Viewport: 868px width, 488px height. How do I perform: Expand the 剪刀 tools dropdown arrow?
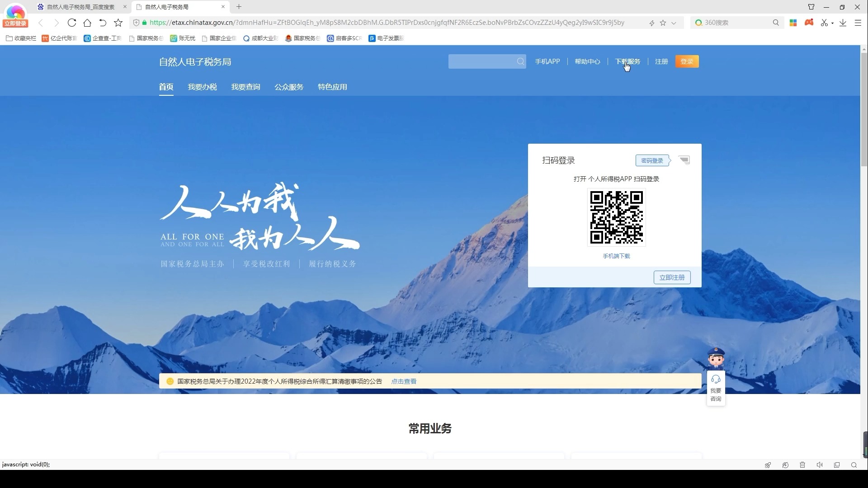pos(832,23)
